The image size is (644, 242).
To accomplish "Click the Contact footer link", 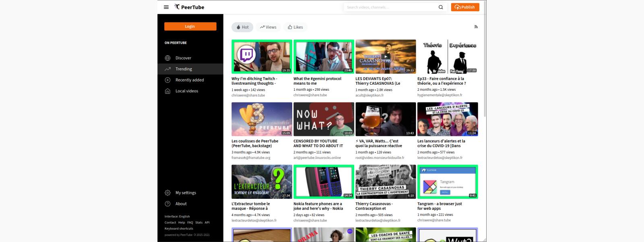I will 170,223.
